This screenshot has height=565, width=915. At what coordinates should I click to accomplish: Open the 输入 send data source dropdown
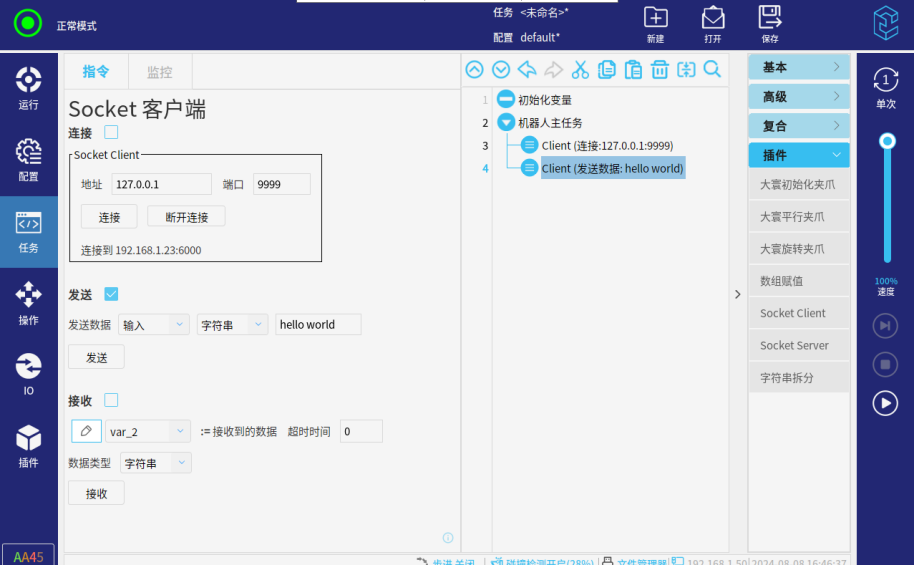(154, 325)
